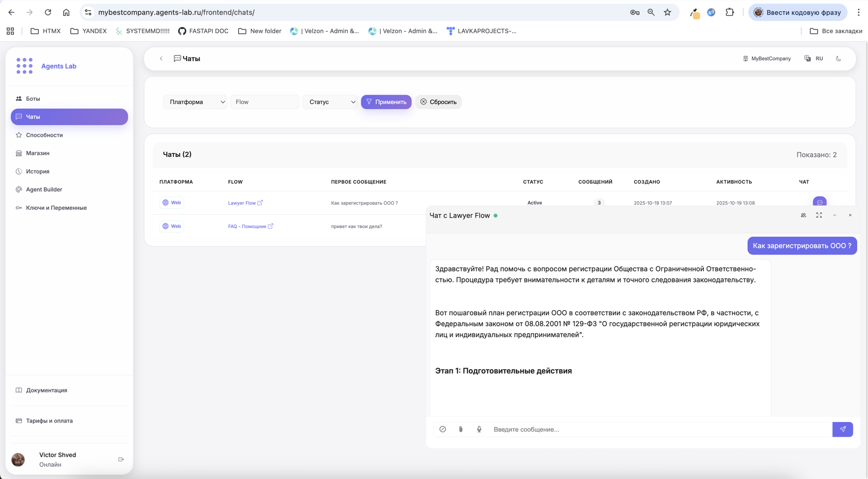Screen dimensions: 868x479
Task: Open the Статус dropdown filter
Action: [330, 102]
